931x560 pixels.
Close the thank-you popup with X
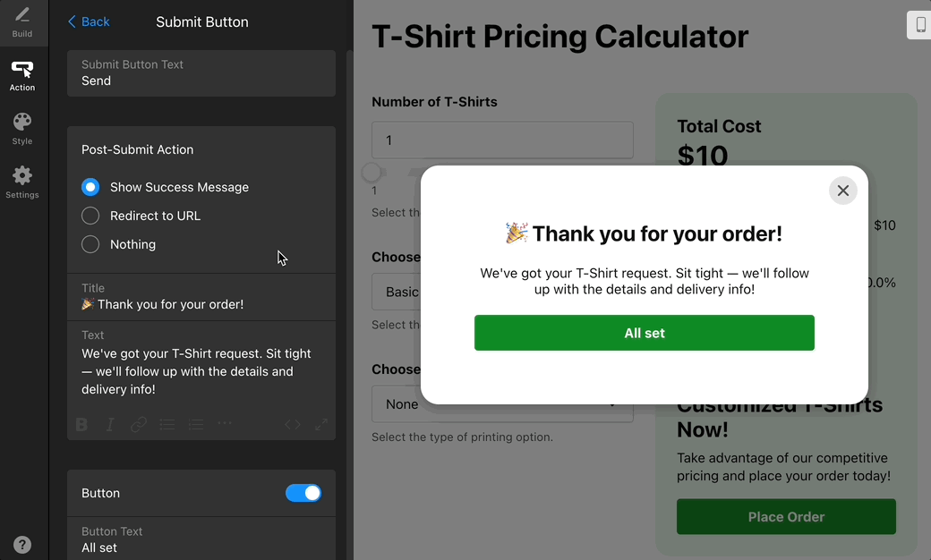pyautogui.click(x=842, y=191)
